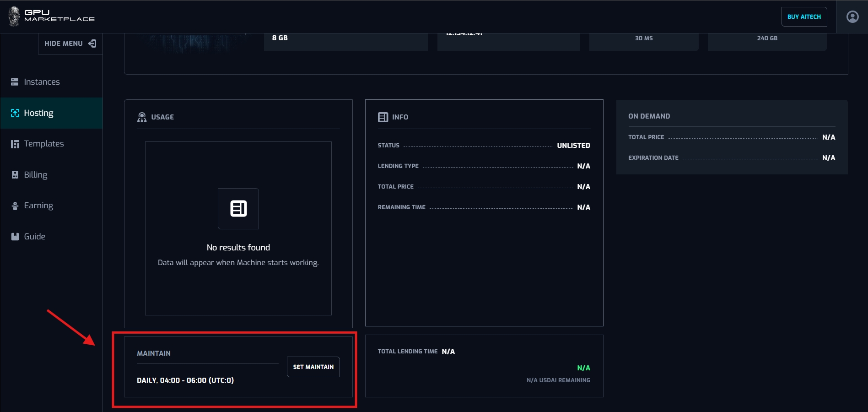Open the Instances menu item

coord(42,82)
